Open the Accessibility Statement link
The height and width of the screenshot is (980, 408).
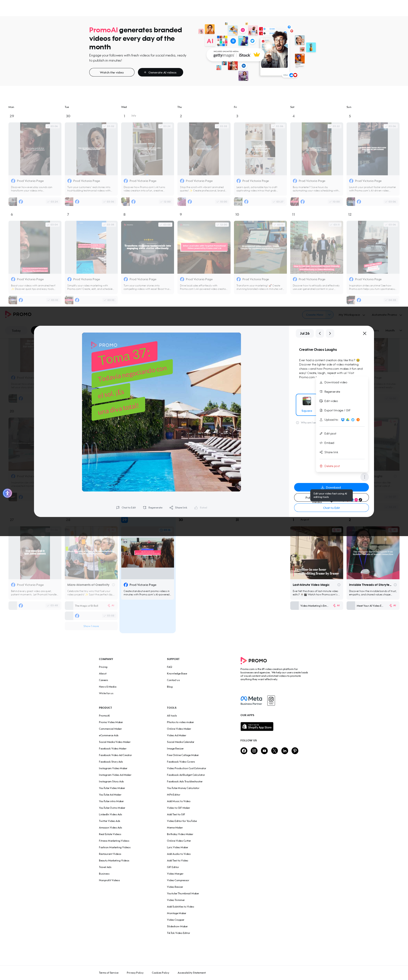tap(191, 973)
